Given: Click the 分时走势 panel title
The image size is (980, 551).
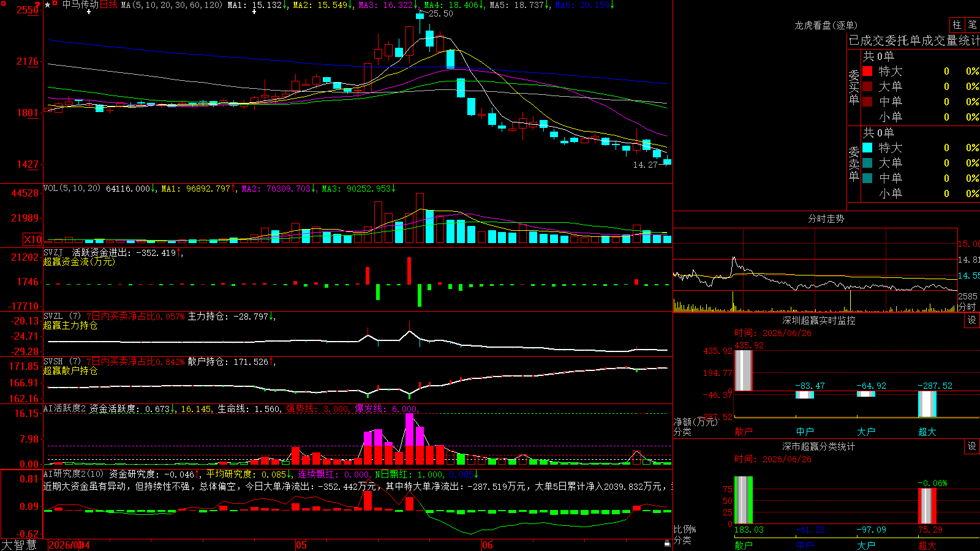Looking at the screenshot, I should click(826, 219).
